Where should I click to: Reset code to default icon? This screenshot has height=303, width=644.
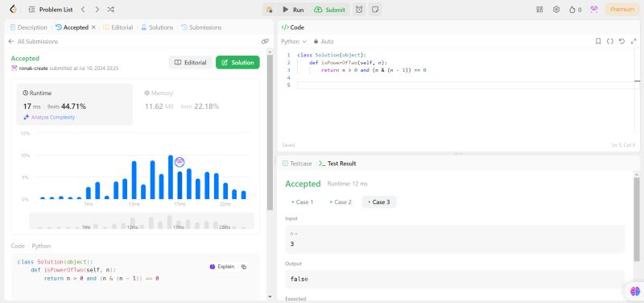pyautogui.click(x=621, y=42)
